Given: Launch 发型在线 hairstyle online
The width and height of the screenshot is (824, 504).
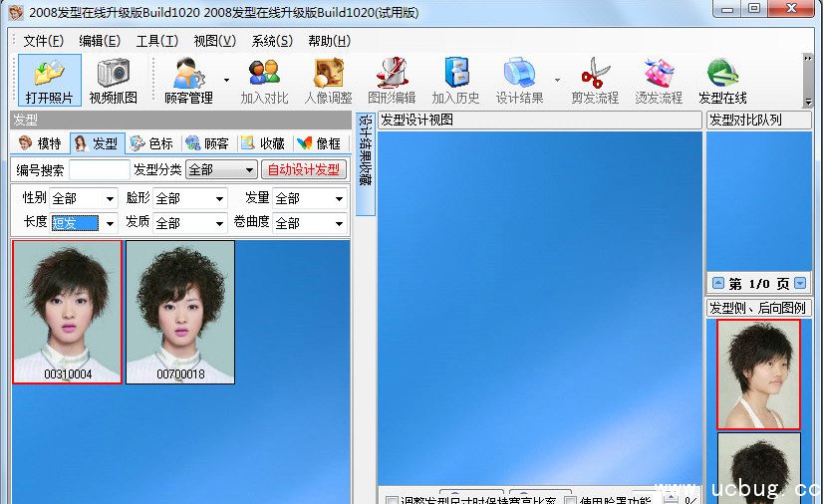Looking at the screenshot, I should point(722,80).
